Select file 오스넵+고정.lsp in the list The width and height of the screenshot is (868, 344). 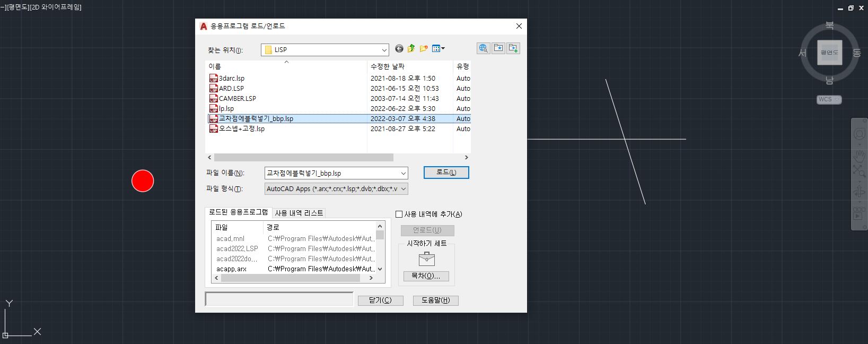tap(242, 129)
